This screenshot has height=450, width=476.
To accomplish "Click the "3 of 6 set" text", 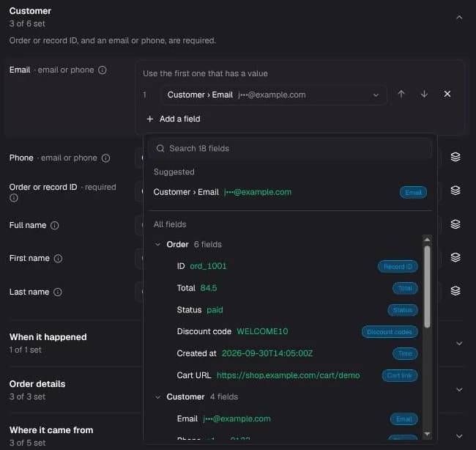I will tap(27, 23).
